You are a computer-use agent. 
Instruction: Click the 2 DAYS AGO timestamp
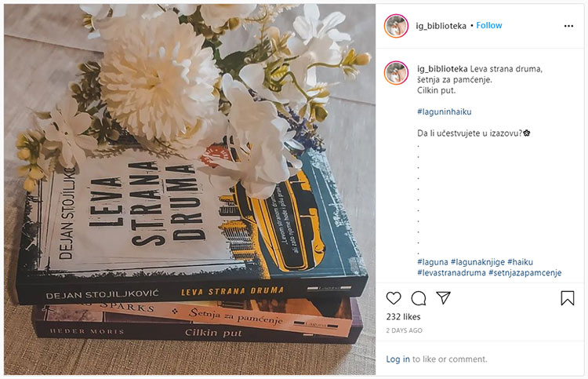click(404, 330)
